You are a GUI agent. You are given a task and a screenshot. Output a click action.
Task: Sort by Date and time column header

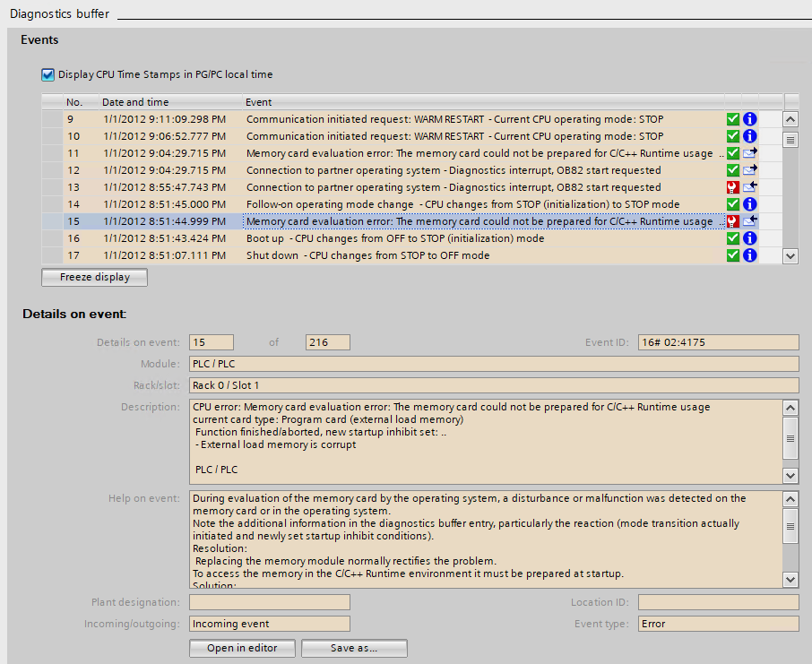click(135, 102)
